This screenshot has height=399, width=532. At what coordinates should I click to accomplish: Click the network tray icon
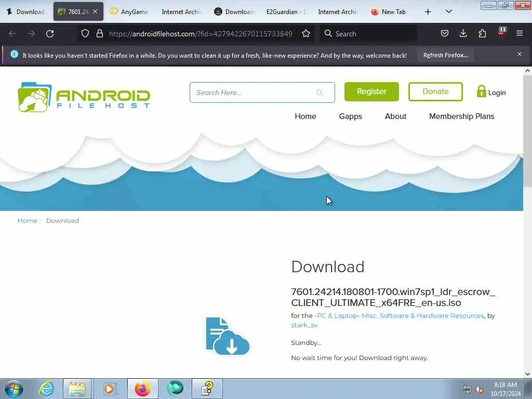click(x=467, y=390)
